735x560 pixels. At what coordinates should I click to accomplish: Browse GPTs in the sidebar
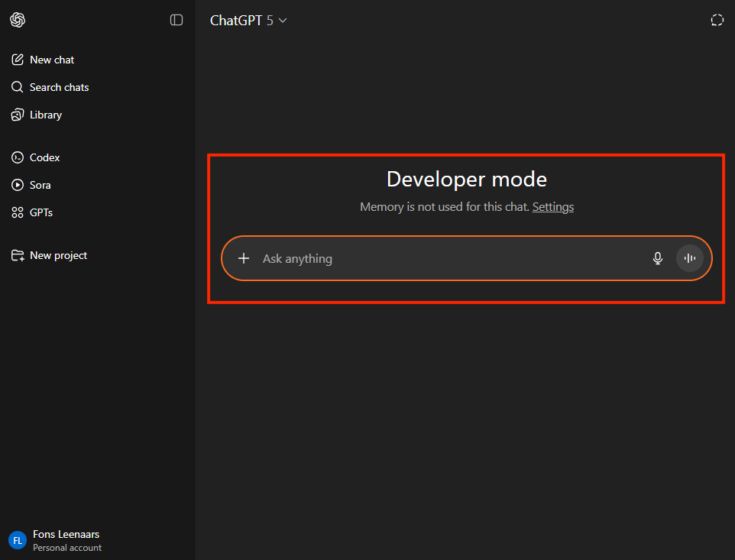40,212
